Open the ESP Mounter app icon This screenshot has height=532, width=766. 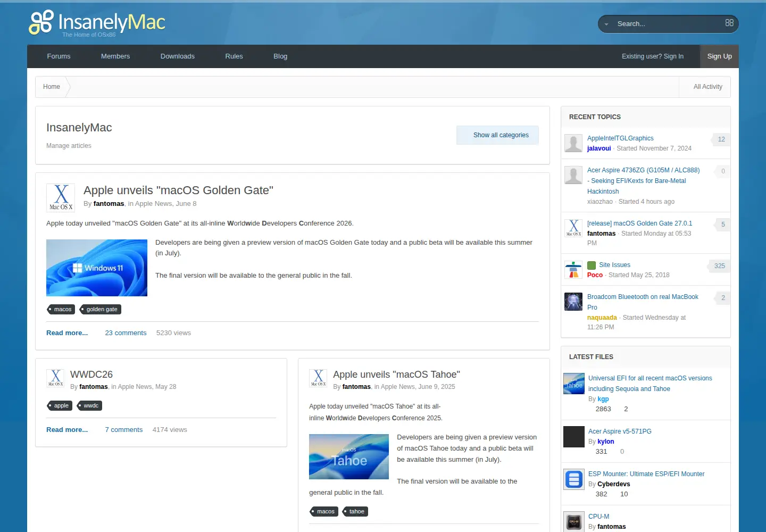(574, 479)
